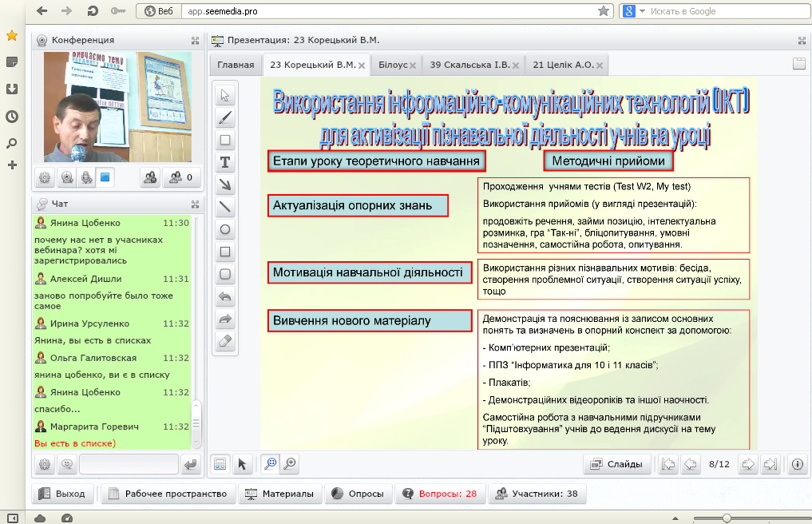This screenshot has height=524, width=812.
Task: Click the undo arrow in drawing toolbar
Action: pyautogui.click(x=225, y=297)
